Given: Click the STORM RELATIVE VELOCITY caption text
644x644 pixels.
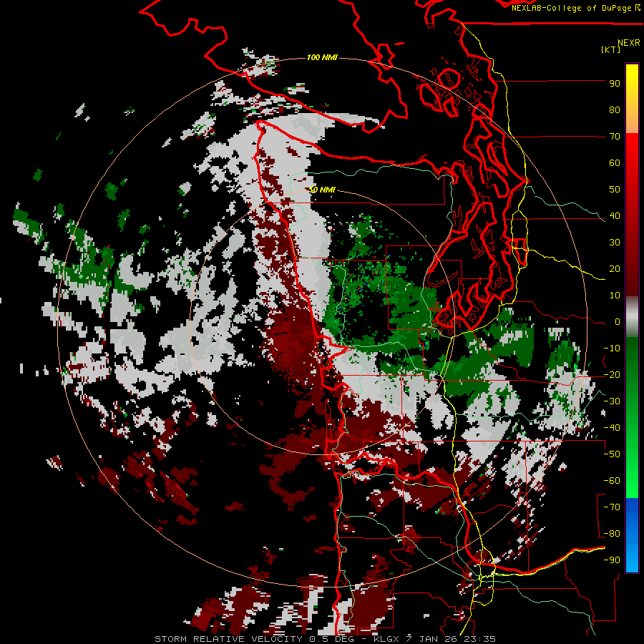Looking at the screenshot, I should [228, 639].
